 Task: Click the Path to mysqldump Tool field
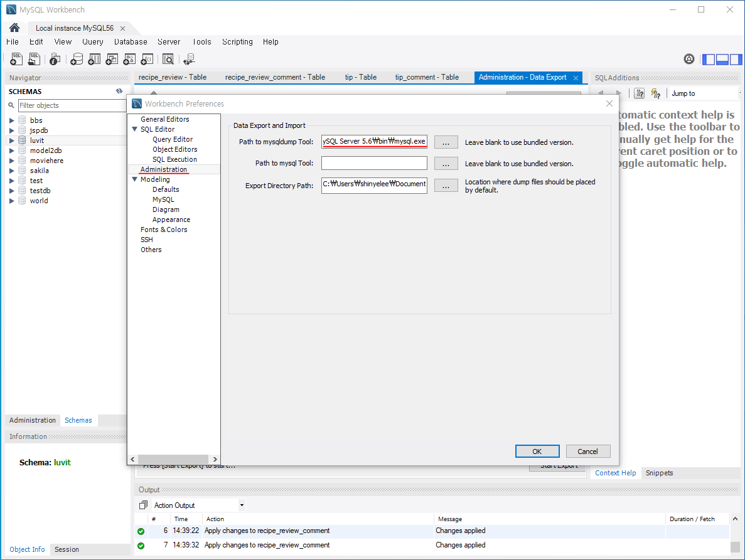point(375,142)
